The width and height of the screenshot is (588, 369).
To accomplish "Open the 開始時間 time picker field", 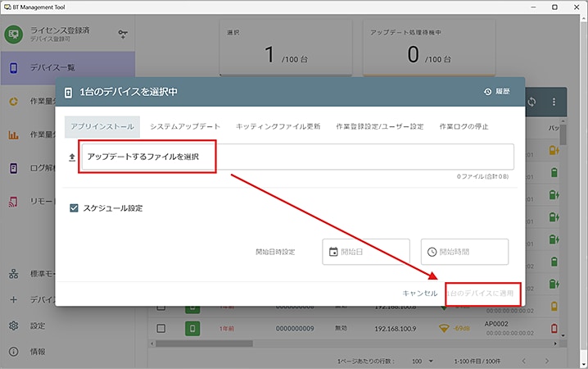I will coord(464,252).
